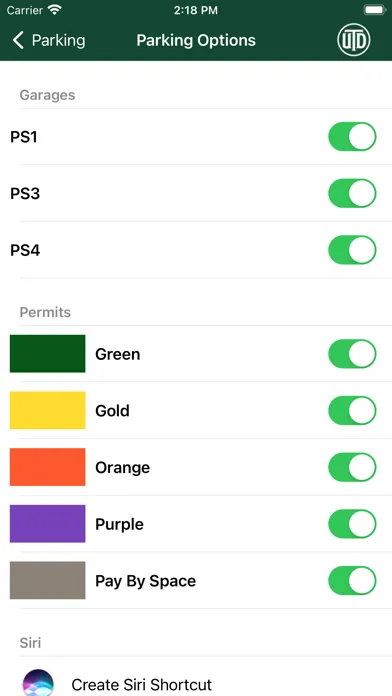The width and height of the screenshot is (392, 696).
Task: Tap the Siri icon
Action: (x=38, y=683)
